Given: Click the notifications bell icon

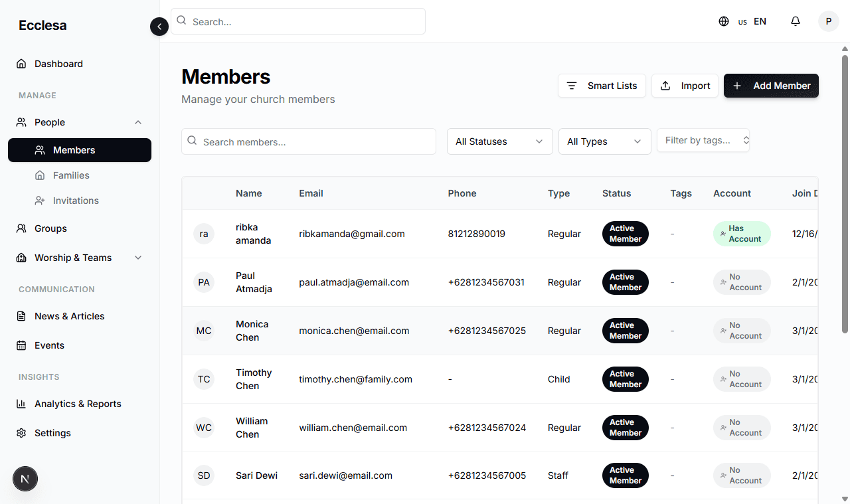Looking at the screenshot, I should [x=795, y=21].
